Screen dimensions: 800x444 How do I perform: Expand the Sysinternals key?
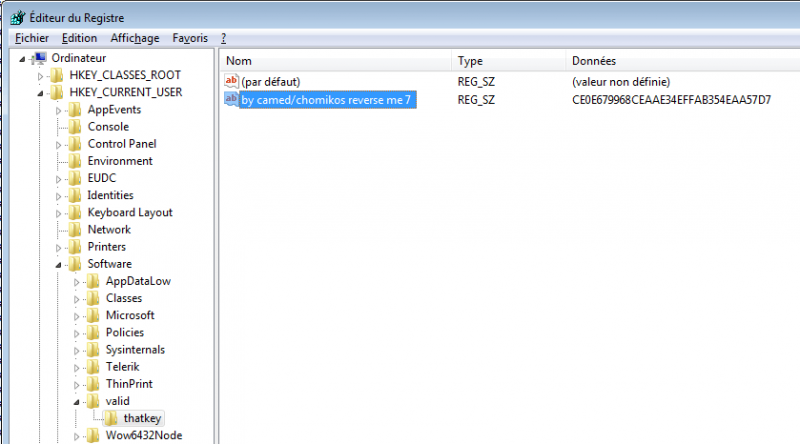point(77,351)
